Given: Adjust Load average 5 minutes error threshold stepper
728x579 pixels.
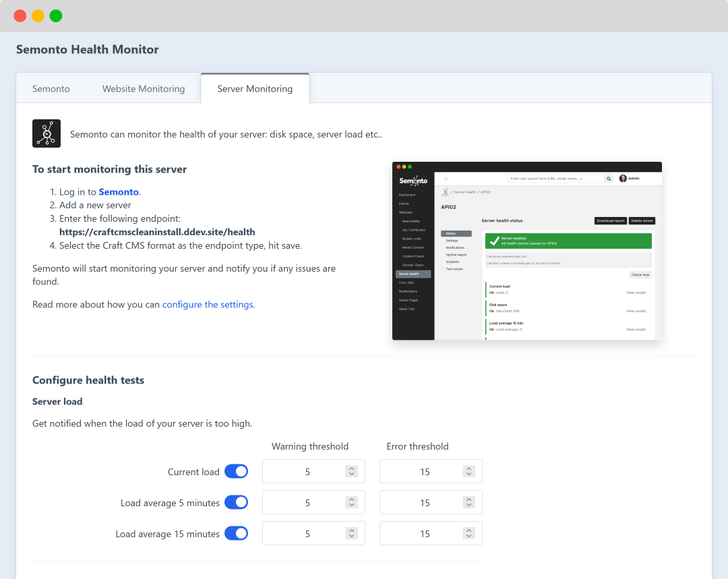Looking at the screenshot, I should click(469, 502).
